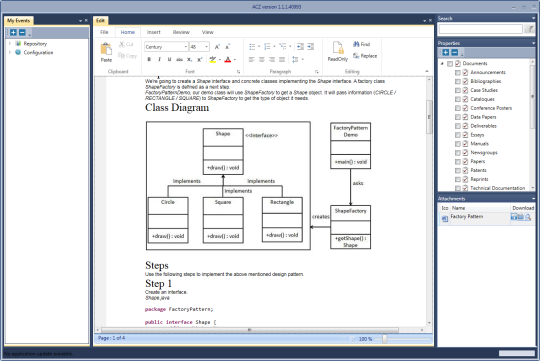540x361 pixels.
Task: Apply superscript formatting
Action: [199, 59]
